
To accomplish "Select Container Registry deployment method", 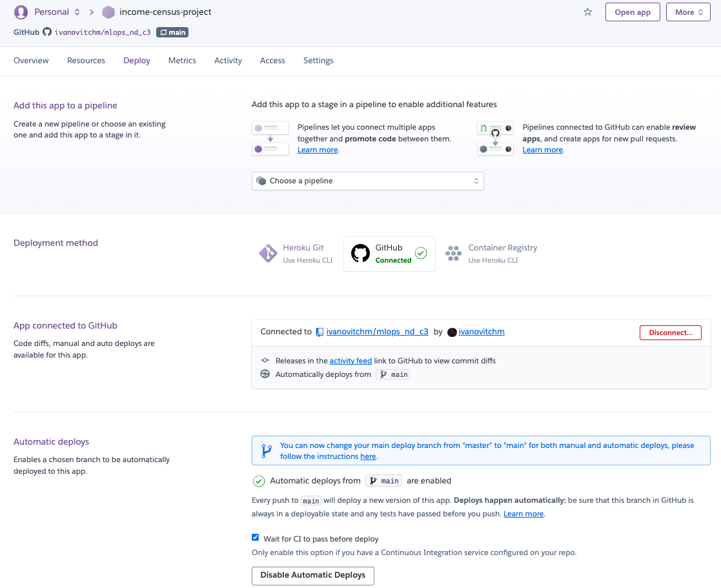I will coord(491,254).
